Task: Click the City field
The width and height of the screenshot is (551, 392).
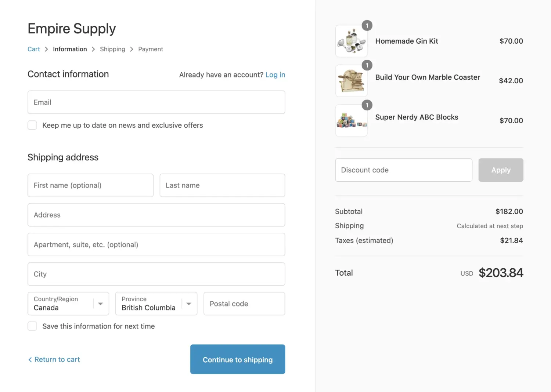Action: click(x=156, y=274)
